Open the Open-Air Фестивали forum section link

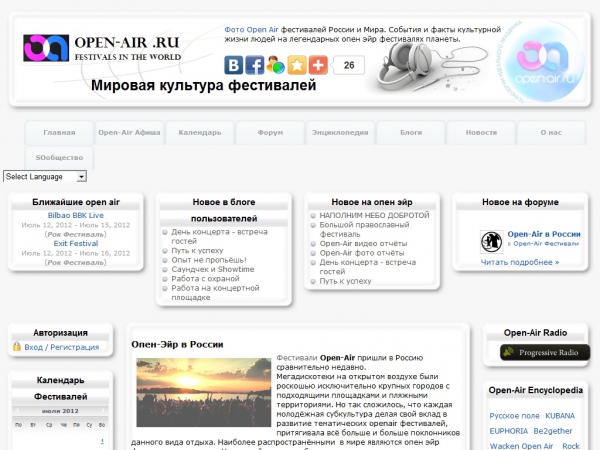point(546,244)
